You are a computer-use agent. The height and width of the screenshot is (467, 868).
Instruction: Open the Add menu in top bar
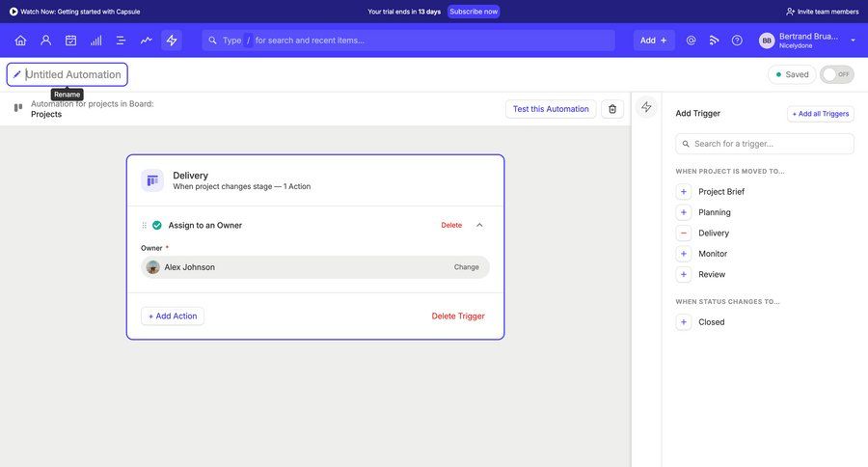653,41
